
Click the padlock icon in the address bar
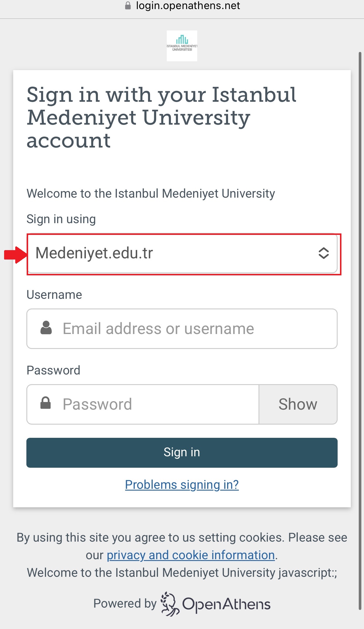[128, 6]
